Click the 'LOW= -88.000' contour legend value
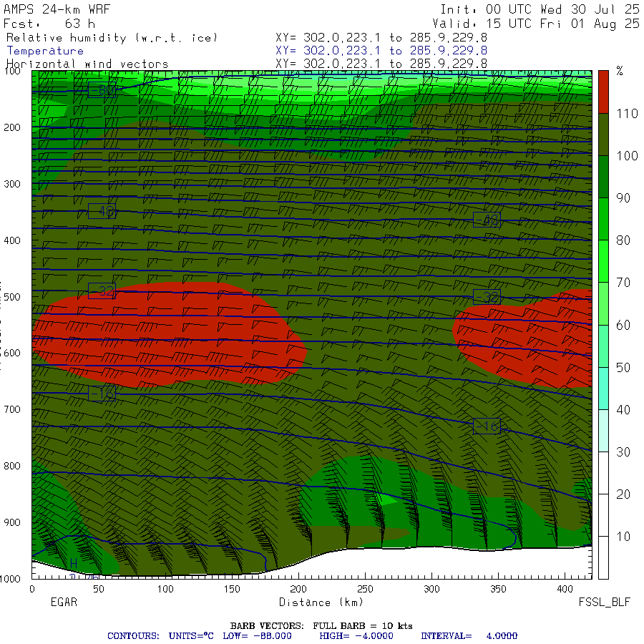Image resolution: width=644 pixels, height=644 pixels. click(x=257, y=636)
